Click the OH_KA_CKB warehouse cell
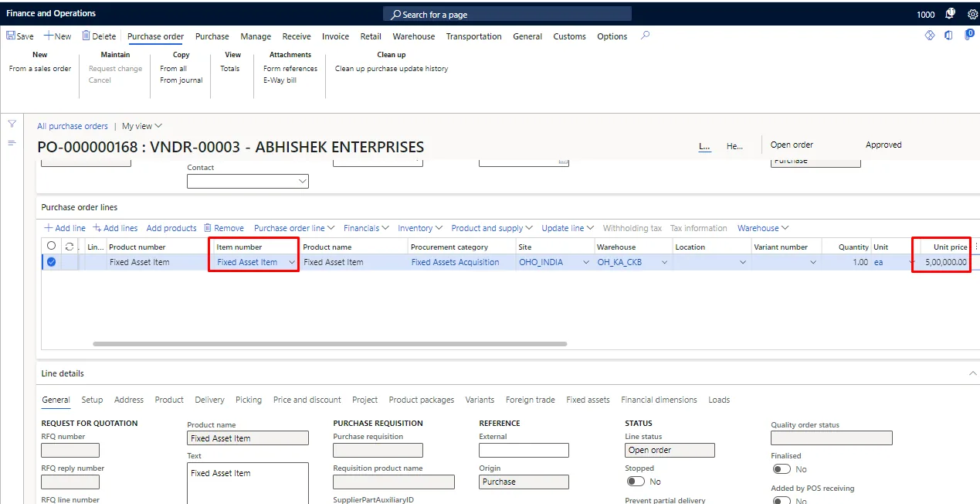 (633, 262)
